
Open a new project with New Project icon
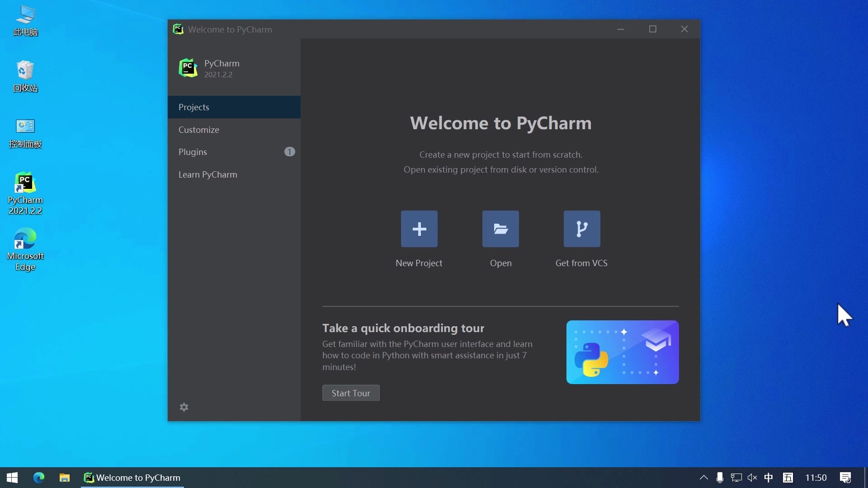click(x=419, y=229)
